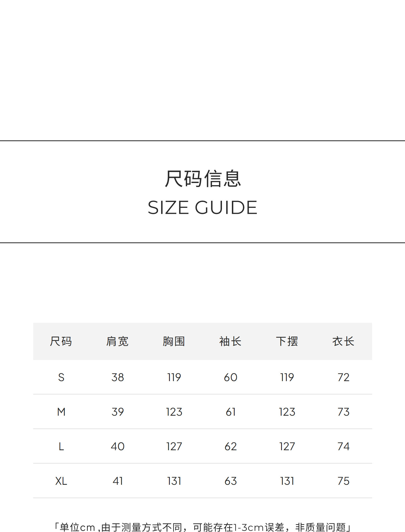
Task: Click sleeve length value 61
Action: [x=231, y=412]
